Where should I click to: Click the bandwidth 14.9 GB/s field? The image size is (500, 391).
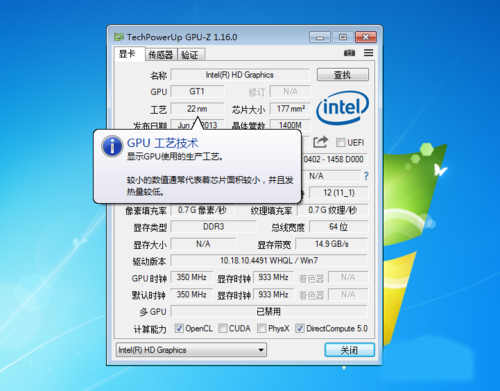332,244
